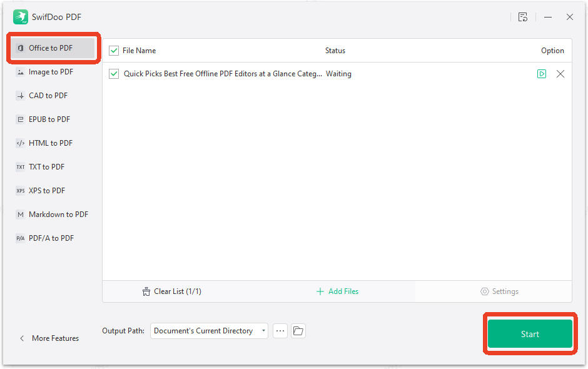Click the Quick Picks file name text
The height and width of the screenshot is (369, 588).
(x=223, y=74)
